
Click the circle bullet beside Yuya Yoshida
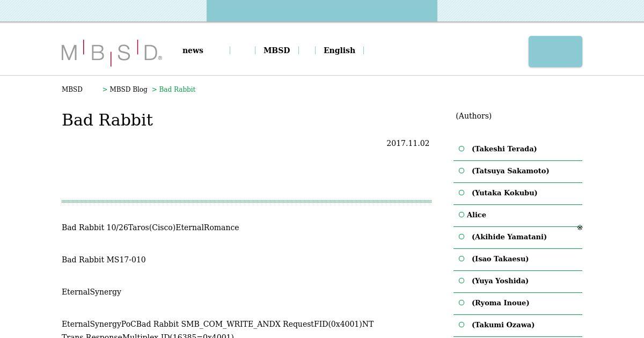pyautogui.click(x=462, y=281)
